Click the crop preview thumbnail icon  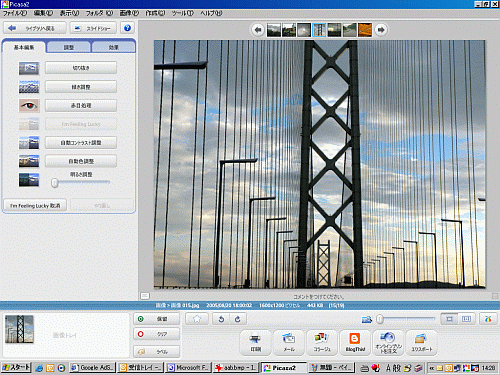29,68
